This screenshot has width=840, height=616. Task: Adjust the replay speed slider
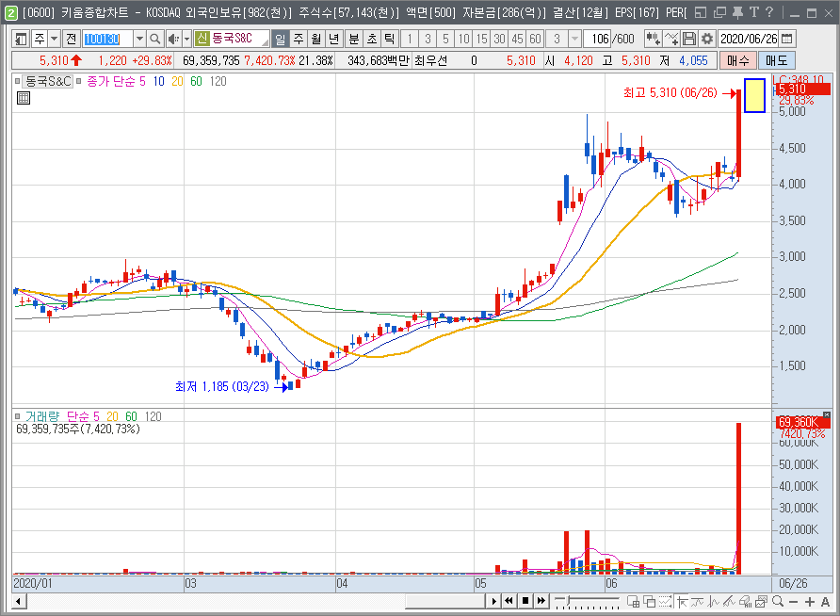pos(587,602)
